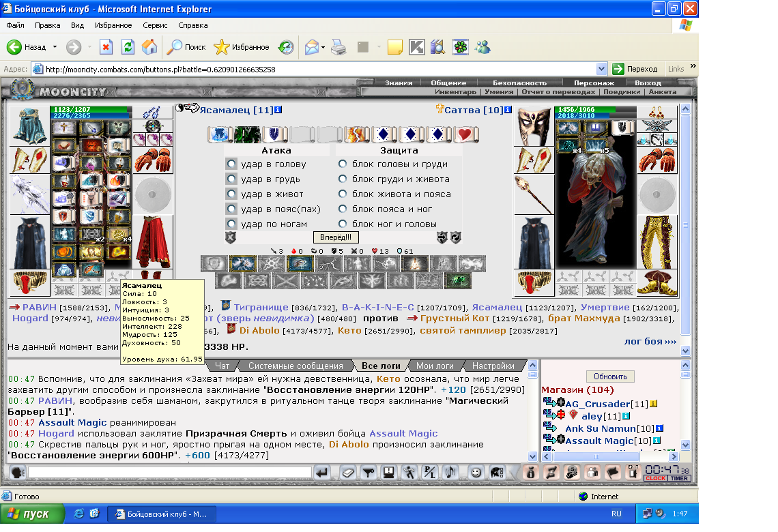Click the running man icon
The width and height of the screenshot is (778, 532).
click(x=409, y=473)
